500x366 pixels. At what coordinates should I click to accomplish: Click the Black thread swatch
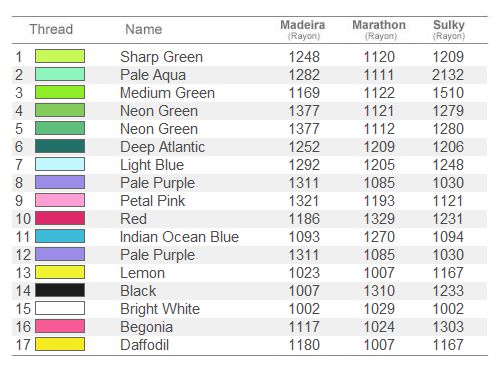pyautogui.click(x=60, y=290)
